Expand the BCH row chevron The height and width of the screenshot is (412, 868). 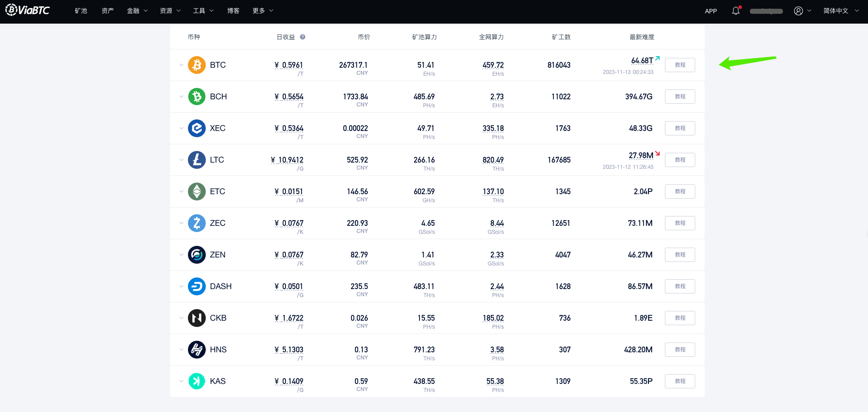tap(181, 97)
